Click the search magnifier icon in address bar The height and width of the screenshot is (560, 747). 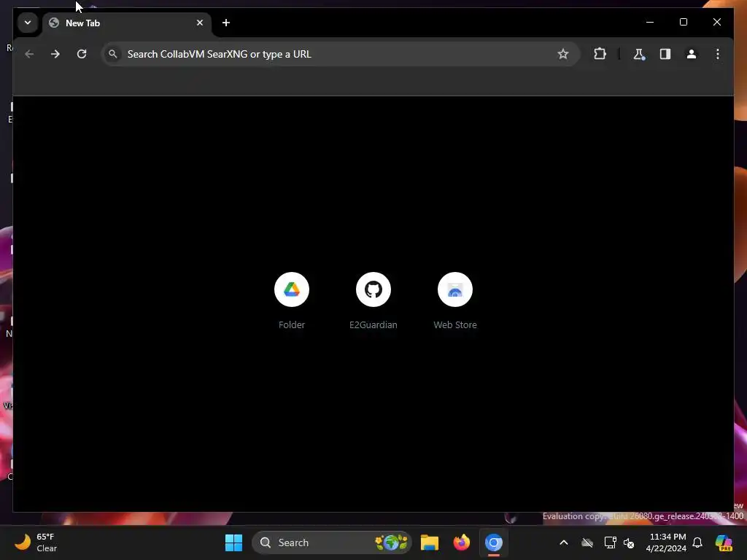[x=113, y=54]
